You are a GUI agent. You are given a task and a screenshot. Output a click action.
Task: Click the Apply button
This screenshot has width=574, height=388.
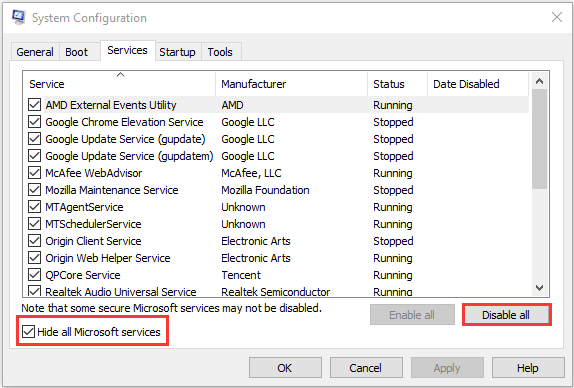tap(447, 368)
